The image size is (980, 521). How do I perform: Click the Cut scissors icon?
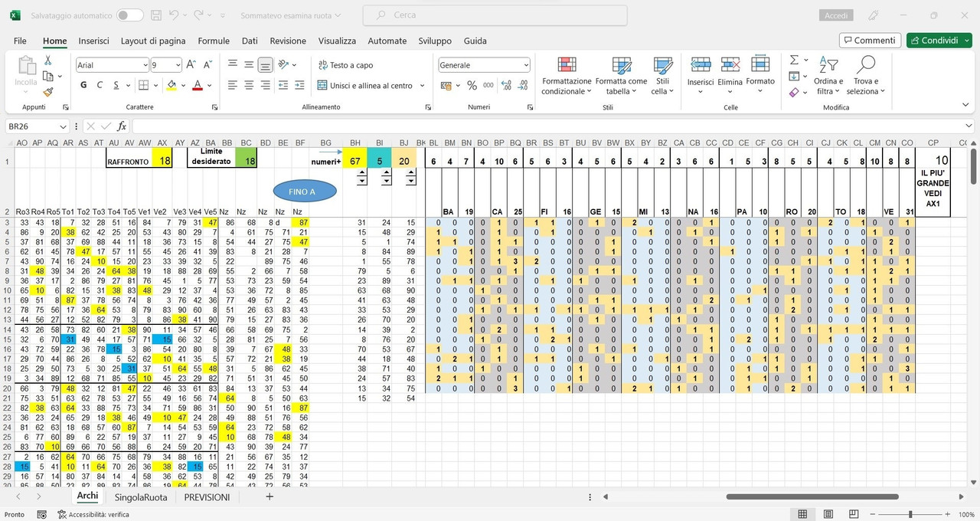(48, 61)
